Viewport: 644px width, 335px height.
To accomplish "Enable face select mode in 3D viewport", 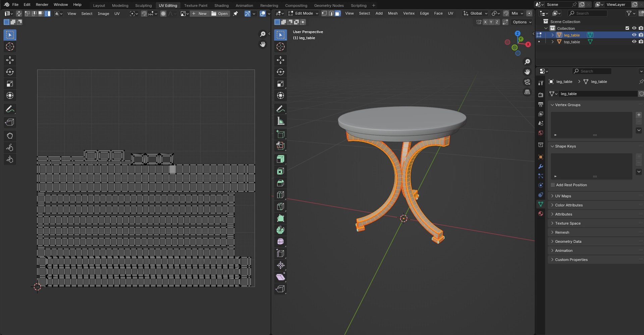I will 338,13.
